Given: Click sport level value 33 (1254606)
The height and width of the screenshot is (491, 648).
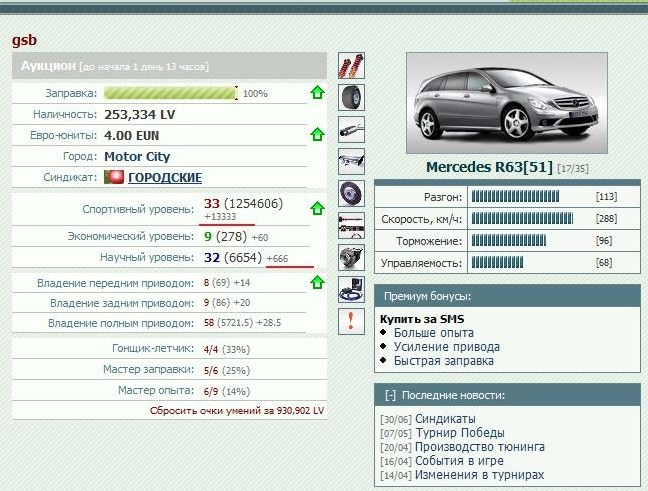Looking at the screenshot, I should point(243,203).
